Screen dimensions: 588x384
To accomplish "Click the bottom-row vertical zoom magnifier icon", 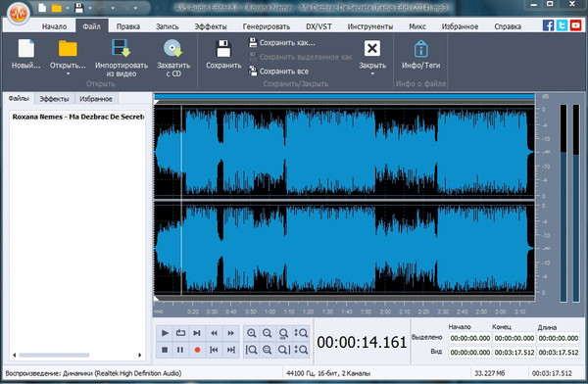I will [301, 350].
